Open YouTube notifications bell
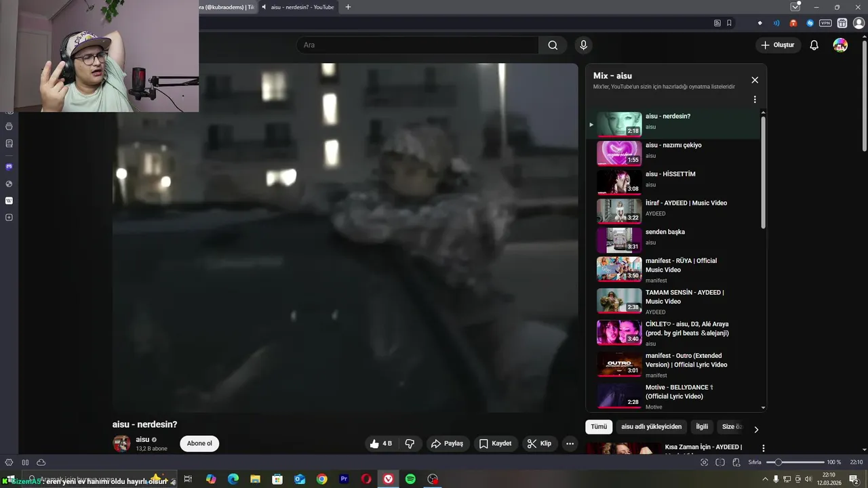Screen dimensions: 868x488 tap(814, 45)
